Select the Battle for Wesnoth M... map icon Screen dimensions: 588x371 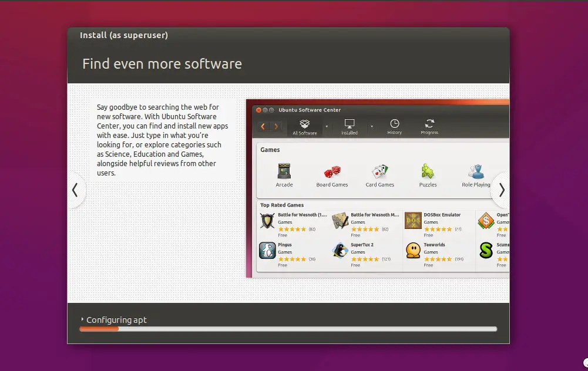pyautogui.click(x=341, y=221)
